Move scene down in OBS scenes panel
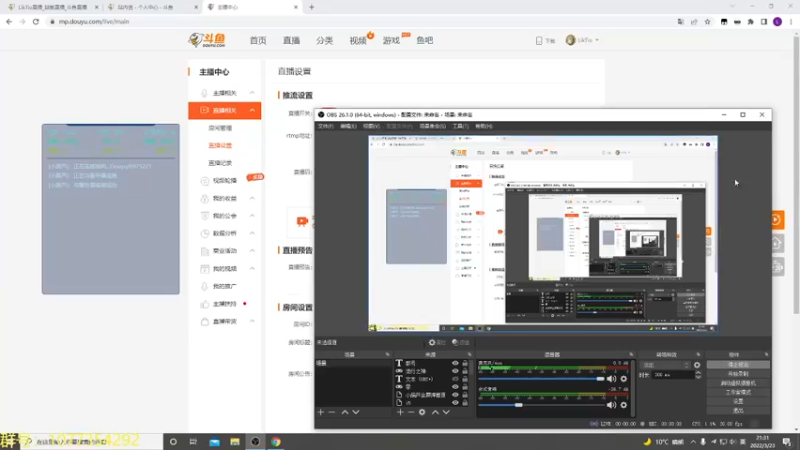This screenshot has height=450, width=800. (x=356, y=412)
